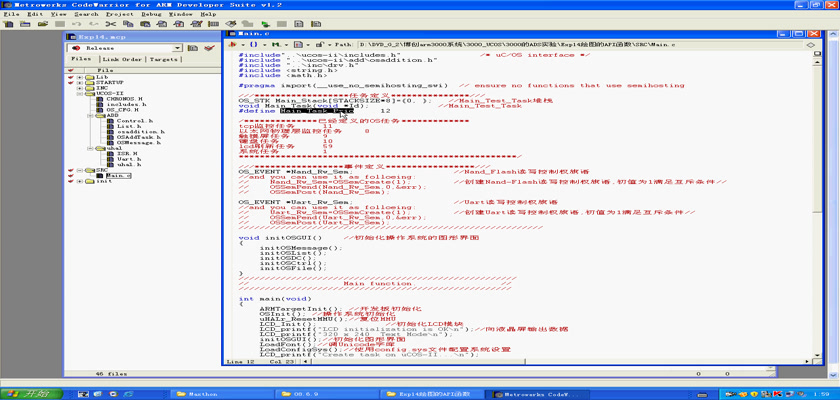Click the red checkmark Make icon in project window
The image size is (840, 400).
coord(209,48)
